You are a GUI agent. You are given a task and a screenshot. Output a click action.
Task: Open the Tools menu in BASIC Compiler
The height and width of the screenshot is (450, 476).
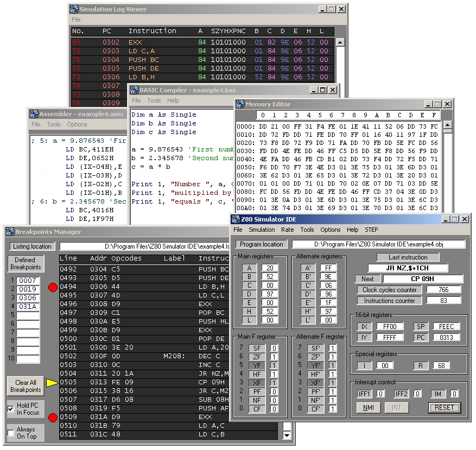pyautogui.click(x=154, y=100)
